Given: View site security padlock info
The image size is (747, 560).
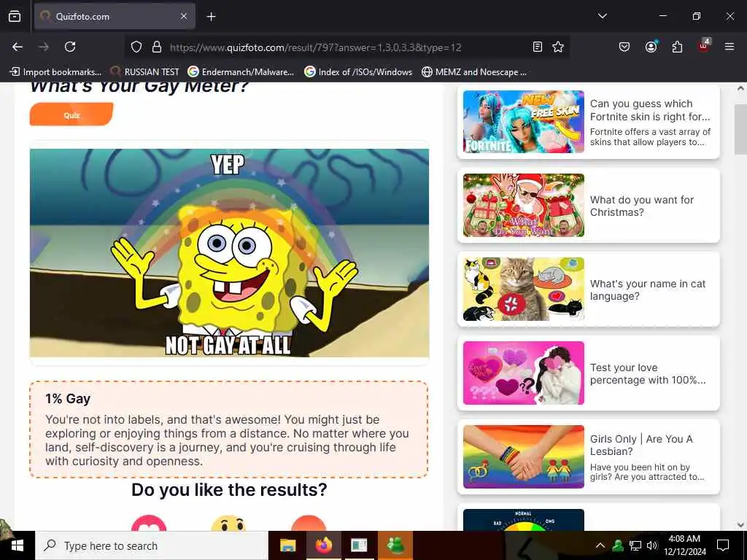Looking at the screenshot, I should pos(156,47).
